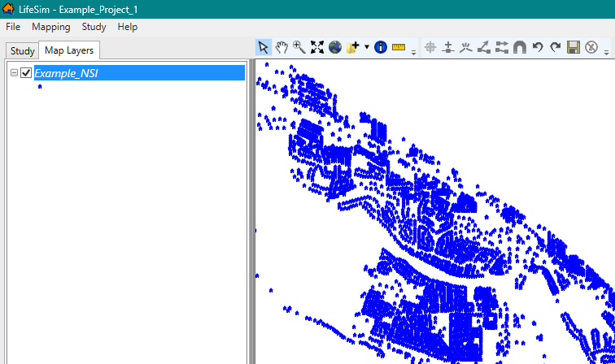Image resolution: width=615 pixels, height=364 pixels.
Task: Switch to the Study tab
Action: click(x=22, y=51)
